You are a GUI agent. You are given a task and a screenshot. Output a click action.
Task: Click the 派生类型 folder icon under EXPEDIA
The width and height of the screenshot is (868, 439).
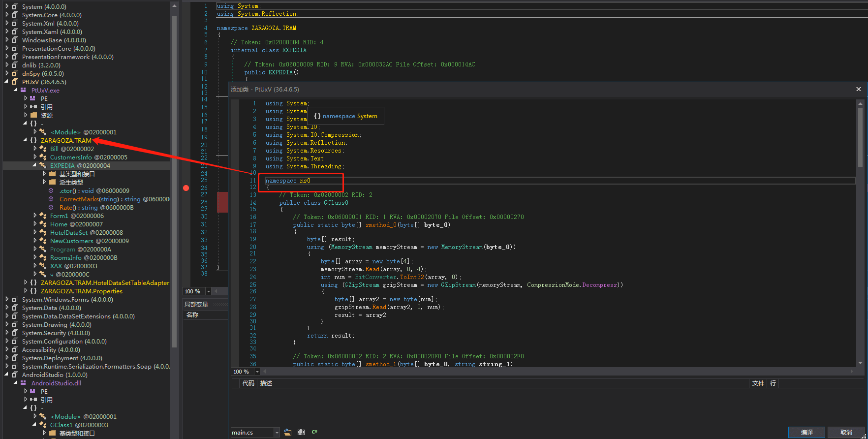52,182
